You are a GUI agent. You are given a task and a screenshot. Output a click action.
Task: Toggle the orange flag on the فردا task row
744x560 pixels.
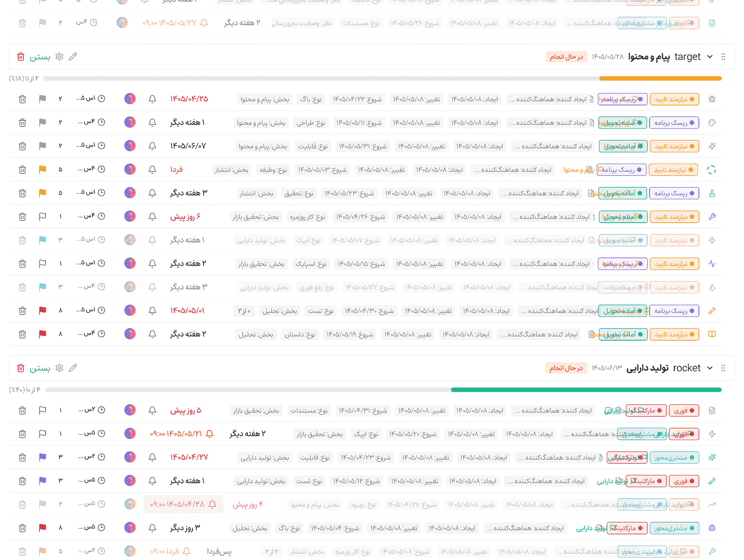pyautogui.click(x=42, y=170)
